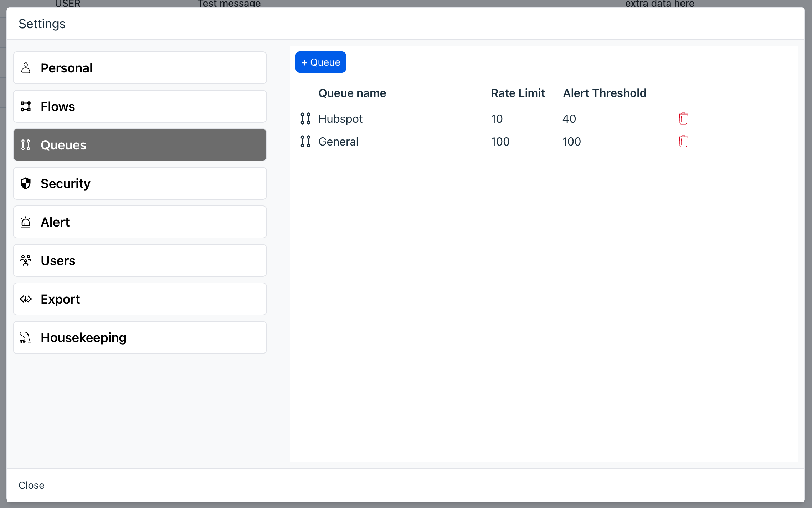
Task: Click the trash icon for General queue
Action: (683, 142)
